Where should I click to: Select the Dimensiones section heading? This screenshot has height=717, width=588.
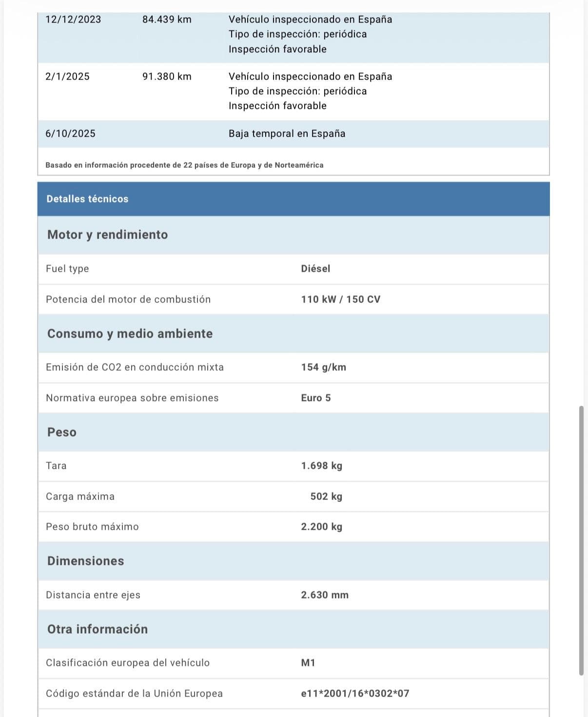click(85, 561)
